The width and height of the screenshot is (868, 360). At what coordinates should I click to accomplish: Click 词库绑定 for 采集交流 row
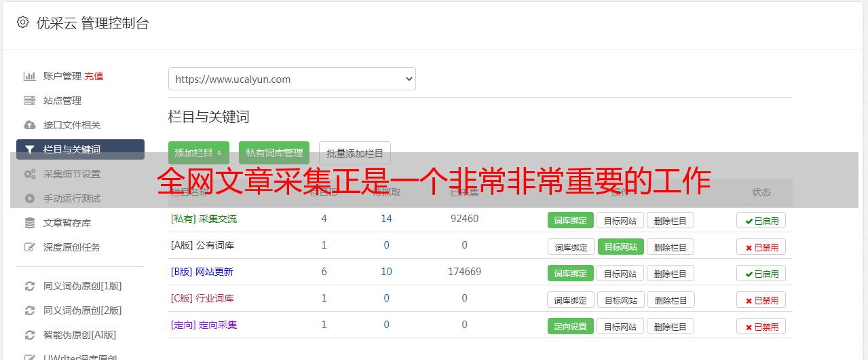click(571, 220)
